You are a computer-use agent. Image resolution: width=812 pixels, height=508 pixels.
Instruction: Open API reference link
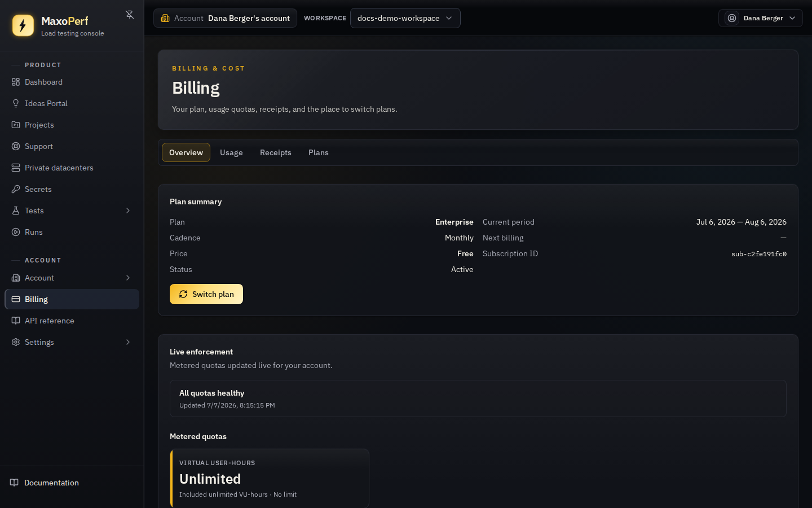point(72,321)
